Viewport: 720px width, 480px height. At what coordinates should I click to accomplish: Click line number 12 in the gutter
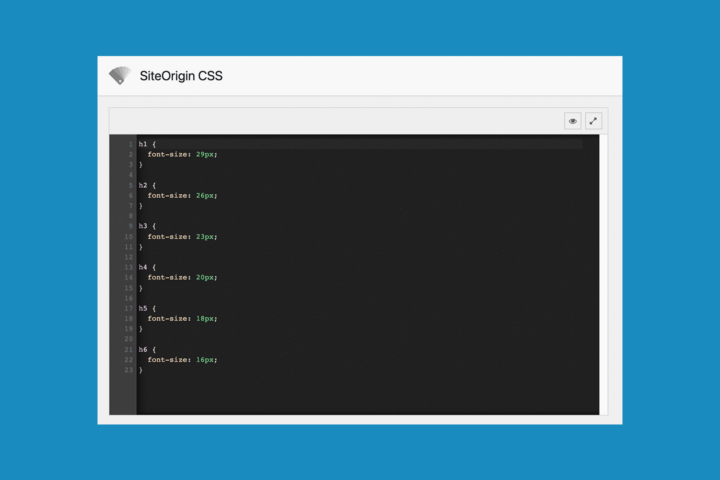[x=129, y=257]
